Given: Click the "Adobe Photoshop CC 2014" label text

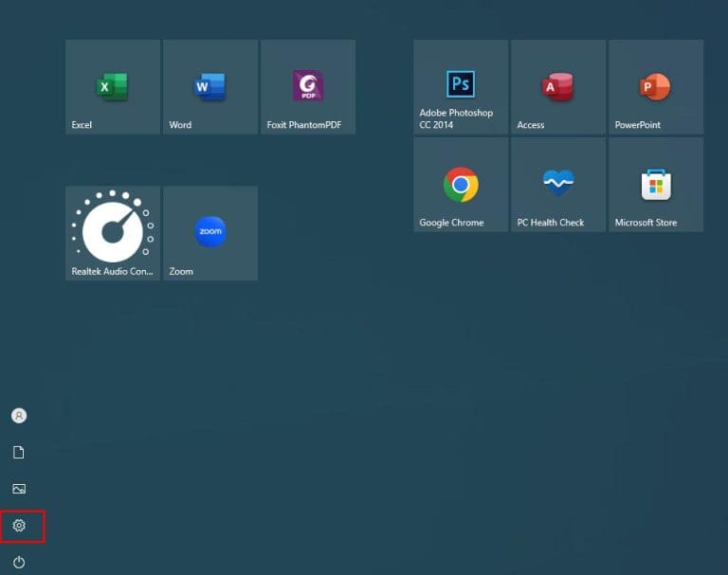Looking at the screenshot, I should [456, 118].
